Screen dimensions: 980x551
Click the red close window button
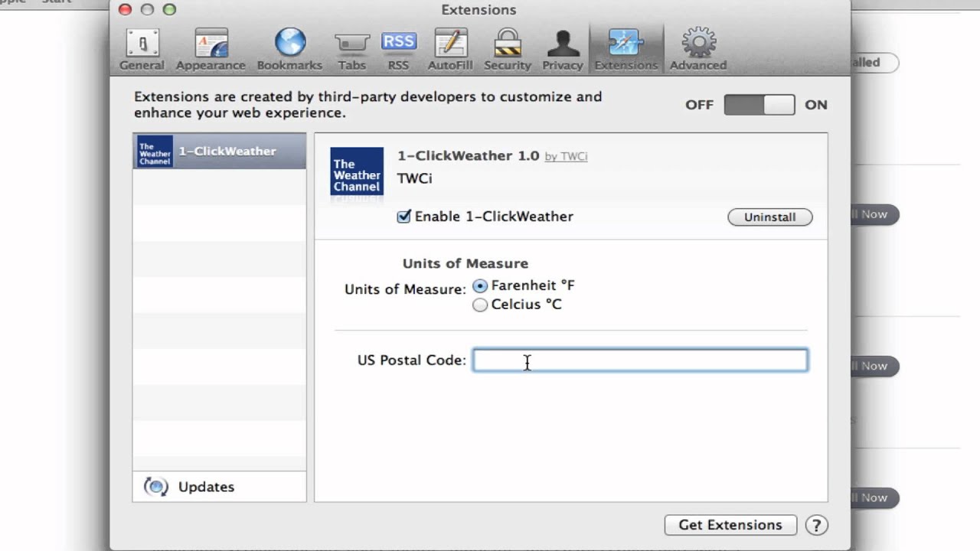point(126,10)
